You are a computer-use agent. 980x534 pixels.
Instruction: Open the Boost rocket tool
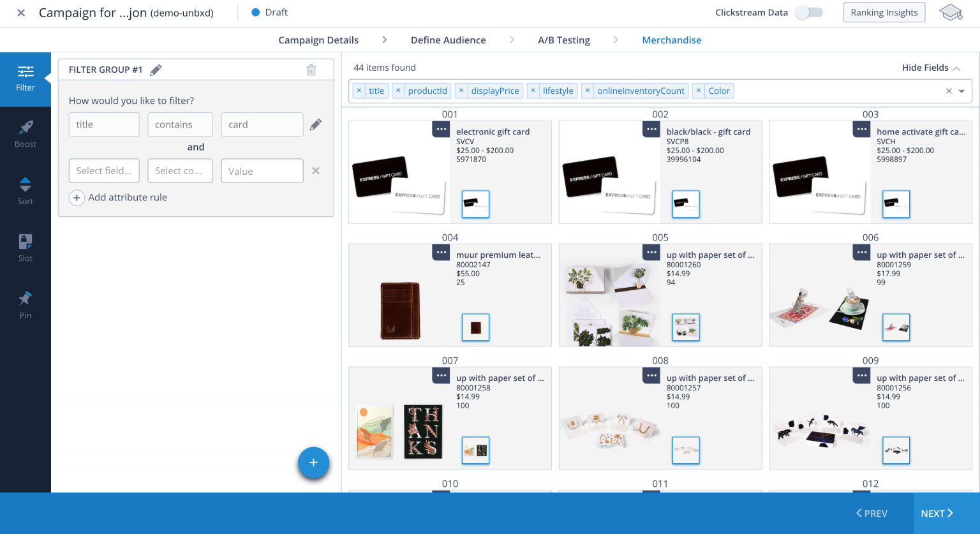coord(26,135)
